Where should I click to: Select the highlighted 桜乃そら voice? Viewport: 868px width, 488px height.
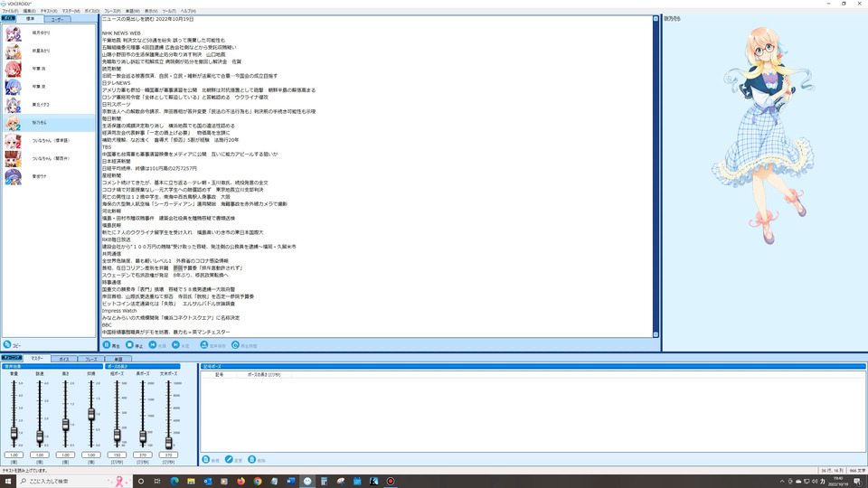[49, 122]
